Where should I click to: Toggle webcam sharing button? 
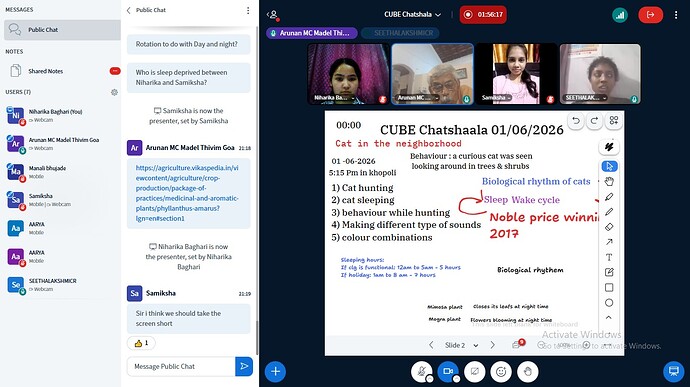(448, 372)
